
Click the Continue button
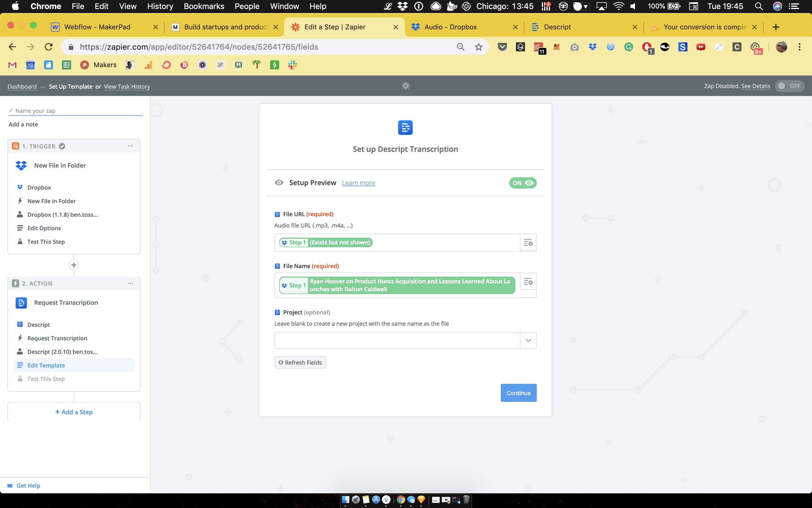pyautogui.click(x=518, y=393)
